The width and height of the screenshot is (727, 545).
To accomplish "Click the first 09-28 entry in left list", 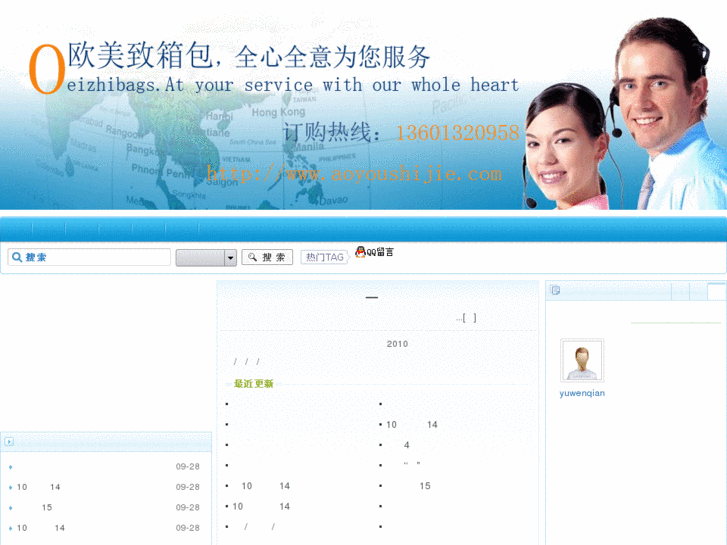I will pyautogui.click(x=187, y=467).
